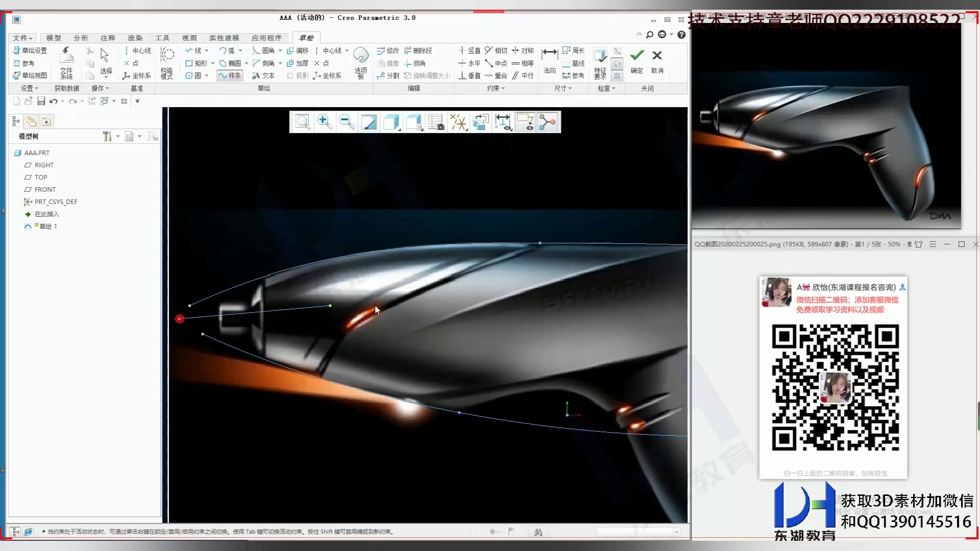Click the Feature Requirements (特征要求) icon

pos(600,63)
